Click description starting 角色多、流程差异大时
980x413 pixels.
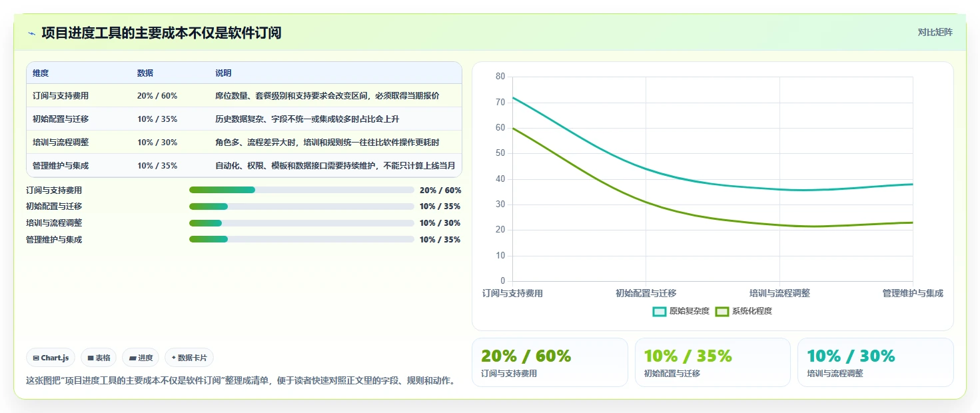tap(327, 143)
